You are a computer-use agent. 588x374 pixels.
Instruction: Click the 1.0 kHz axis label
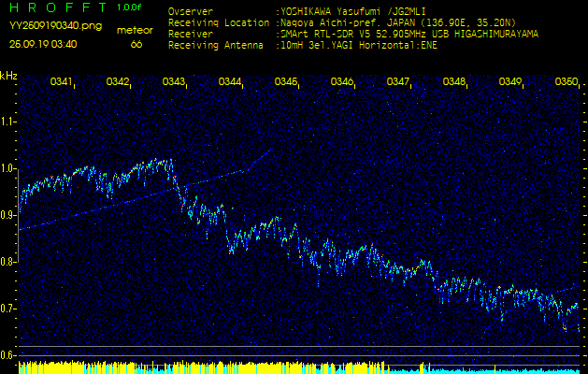[7, 168]
